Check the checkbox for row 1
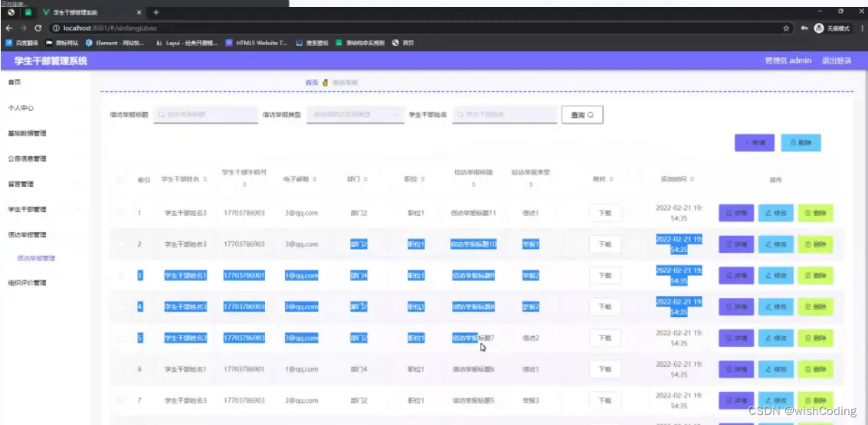Image resolution: width=868 pixels, height=425 pixels. (x=121, y=213)
